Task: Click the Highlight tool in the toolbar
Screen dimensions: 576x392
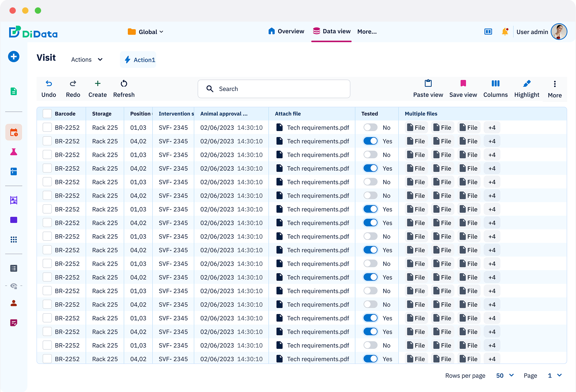Action: point(526,88)
